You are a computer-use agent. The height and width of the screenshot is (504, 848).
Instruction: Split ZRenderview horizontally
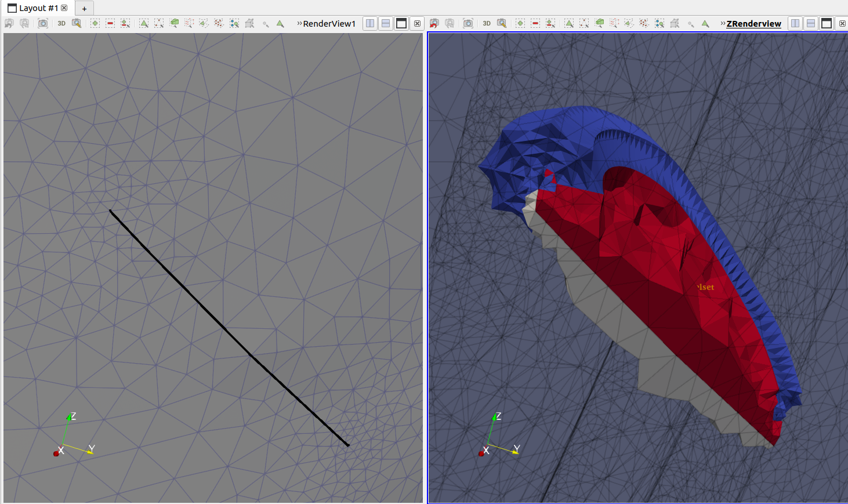(x=795, y=23)
